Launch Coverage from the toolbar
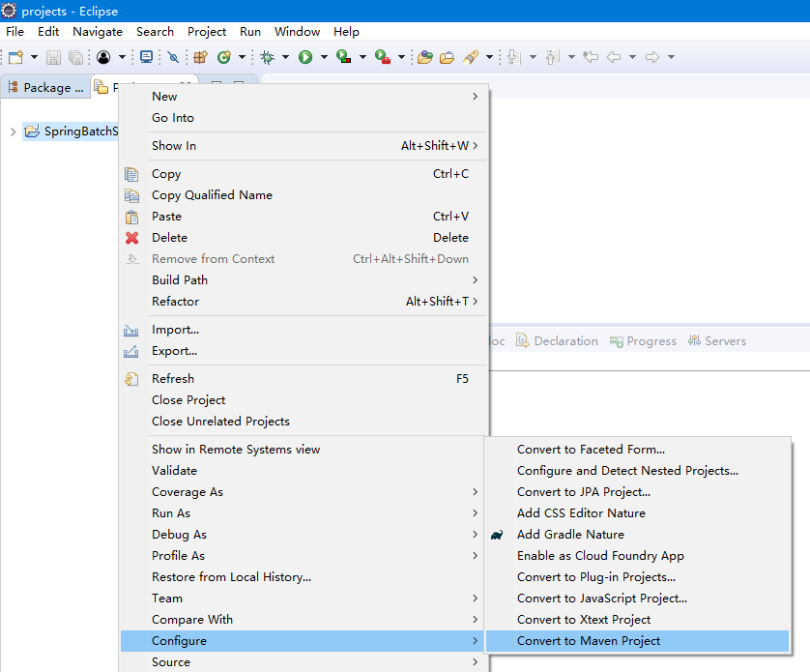Viewport: 810px width, 672px height. point(344,56)
